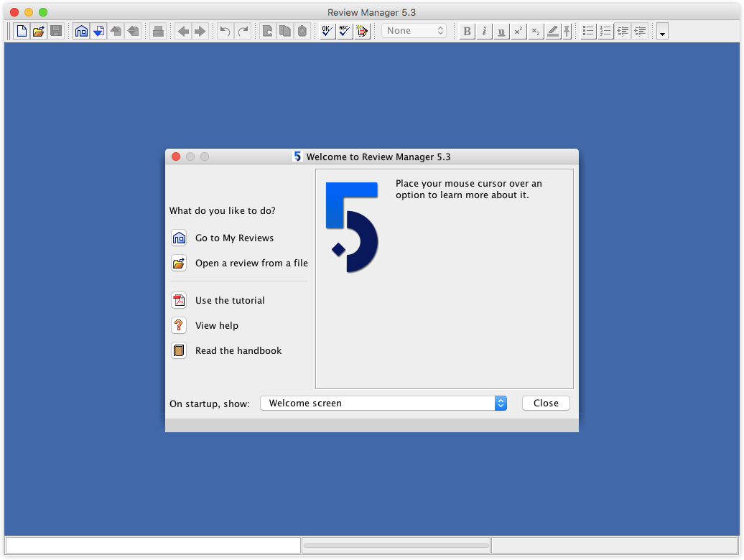Click the tutorial PDF icon in the welcome dialog
Image resolution: width=744 pixels, height=560 pixels.
tap(179, 300)
